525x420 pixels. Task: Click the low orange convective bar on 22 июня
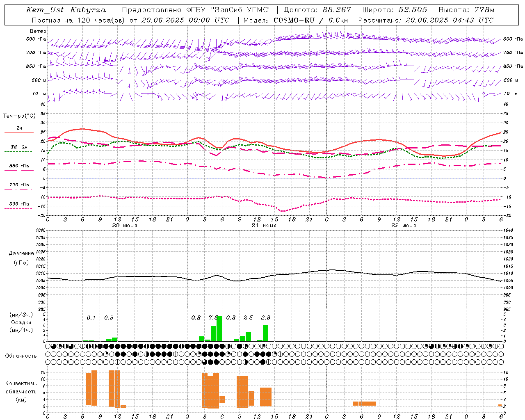365,404
